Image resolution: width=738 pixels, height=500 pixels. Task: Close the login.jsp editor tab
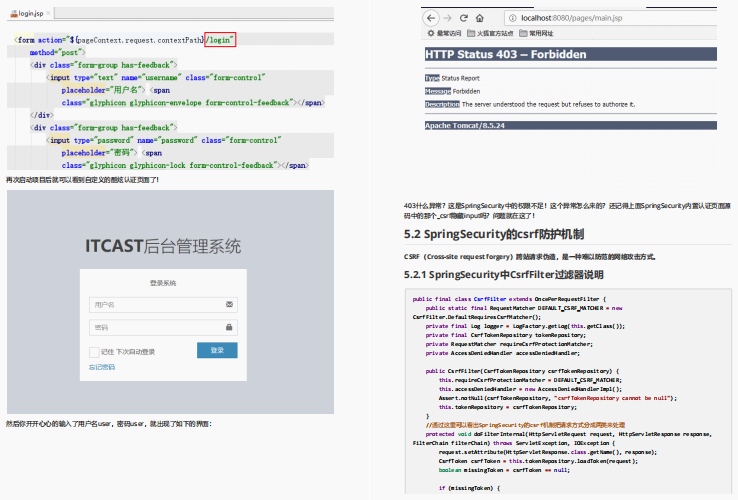50,14
